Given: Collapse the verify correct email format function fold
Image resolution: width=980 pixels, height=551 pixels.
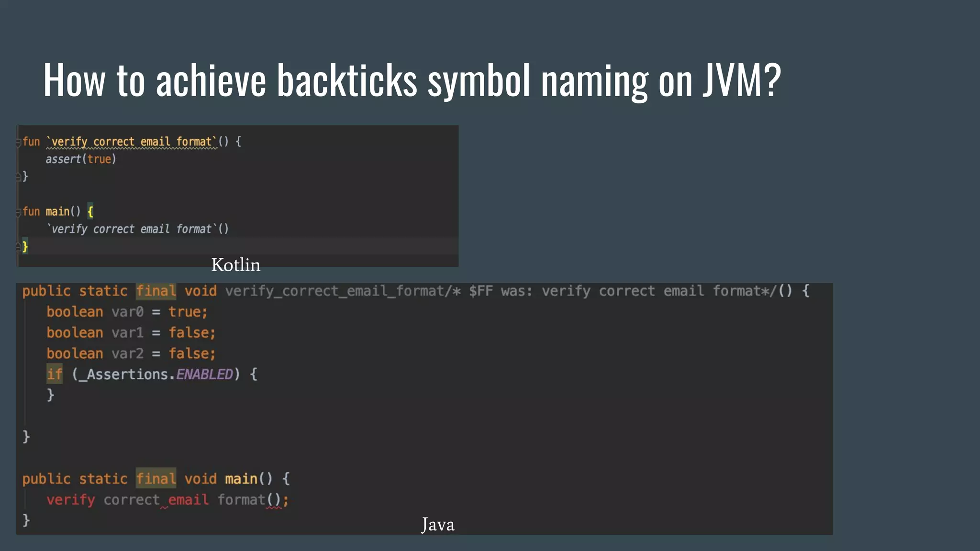Looking at the screenshot, I should pyautogui.click(x=19, y=142).
